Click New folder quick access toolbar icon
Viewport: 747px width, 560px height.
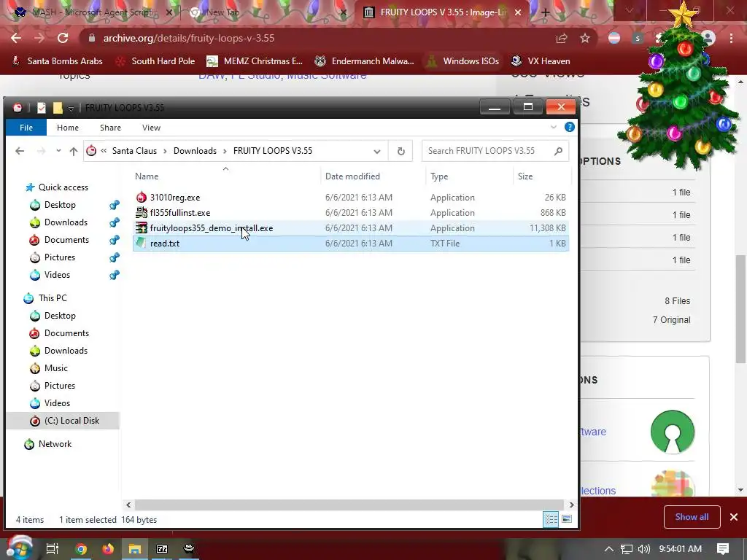click(58, 108)
